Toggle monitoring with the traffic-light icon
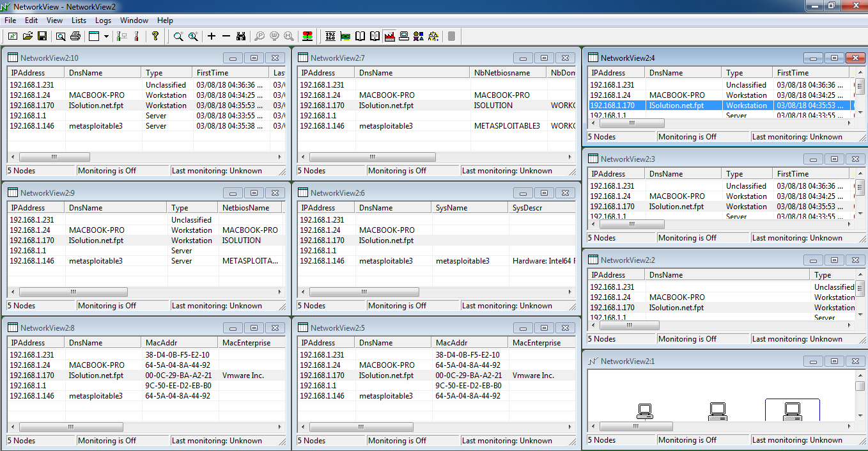The height and width of the screenshot is (451, 868). [x=307, y=36]
